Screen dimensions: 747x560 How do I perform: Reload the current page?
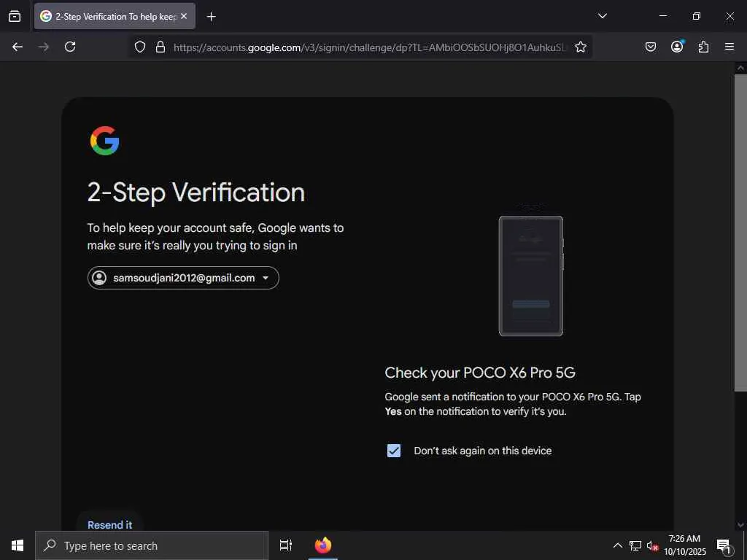70,47
